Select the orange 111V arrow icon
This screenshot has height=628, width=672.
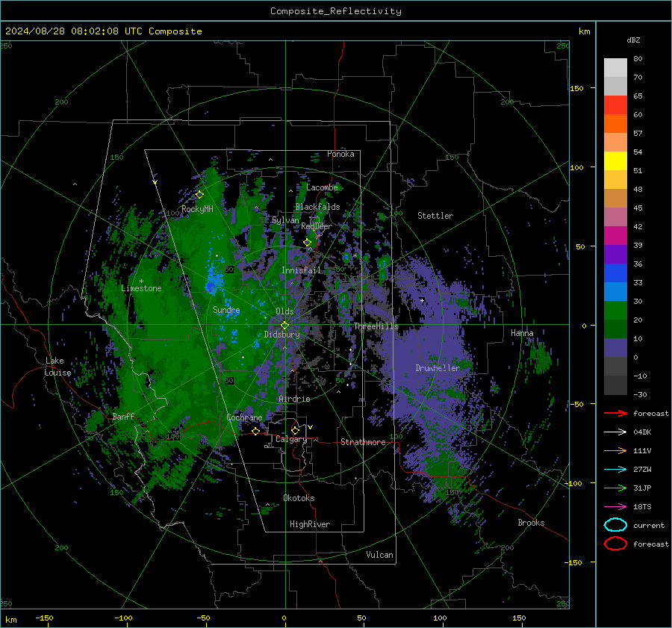click(x=615, y=450)
